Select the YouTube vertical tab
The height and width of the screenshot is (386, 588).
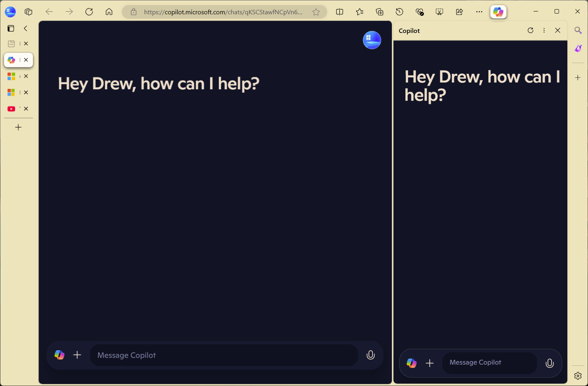[12, 109]
